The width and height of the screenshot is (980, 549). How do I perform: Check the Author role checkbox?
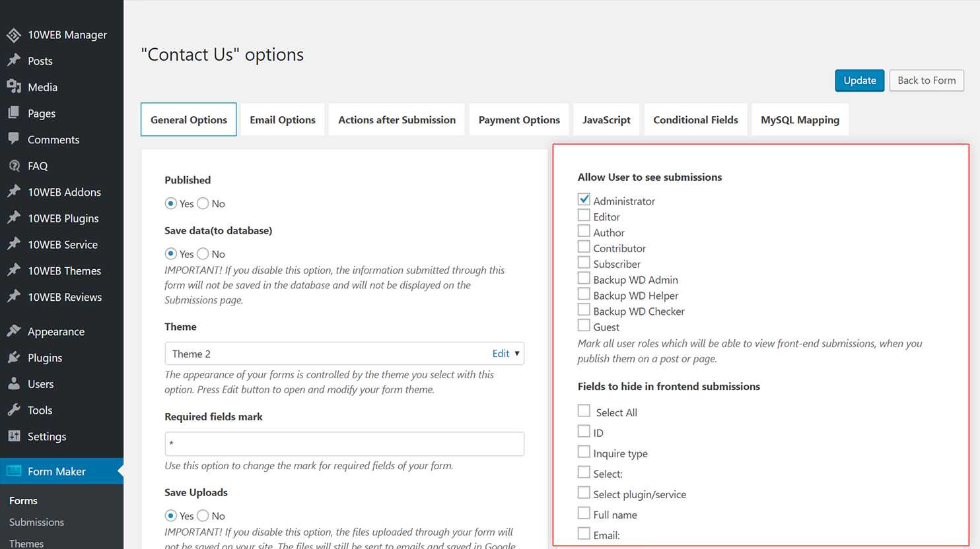click(584, 231)
